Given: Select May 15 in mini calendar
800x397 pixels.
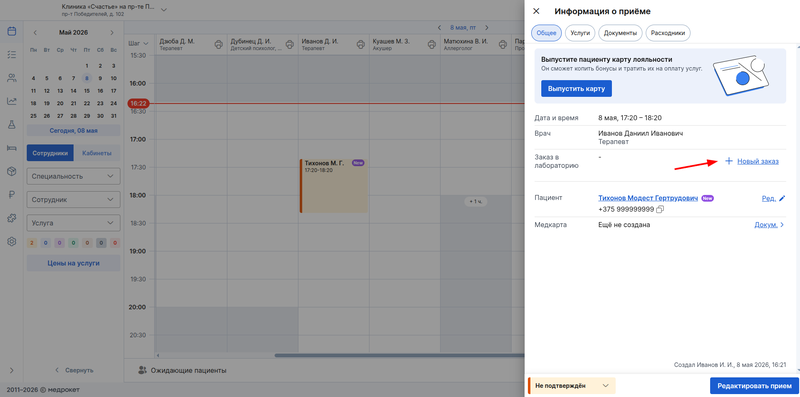Looking at the screenshot, I should tap(87, 91).
